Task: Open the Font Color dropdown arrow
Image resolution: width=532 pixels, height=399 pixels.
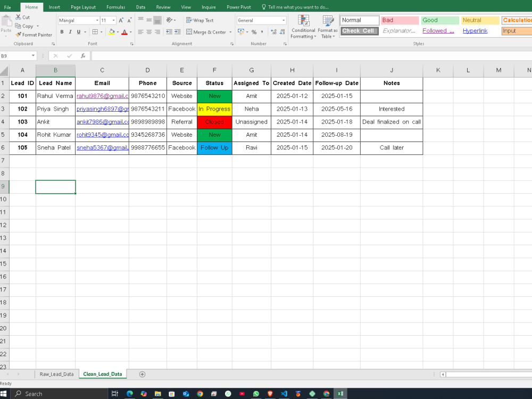Action: tap(131, 32)
